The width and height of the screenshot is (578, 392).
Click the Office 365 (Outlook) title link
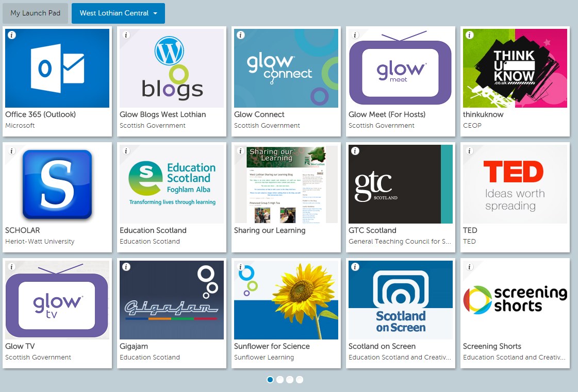point(41,114)
